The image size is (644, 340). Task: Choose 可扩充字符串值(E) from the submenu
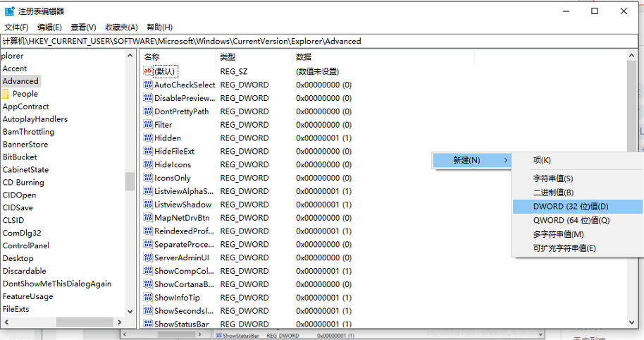pos(576,248)
